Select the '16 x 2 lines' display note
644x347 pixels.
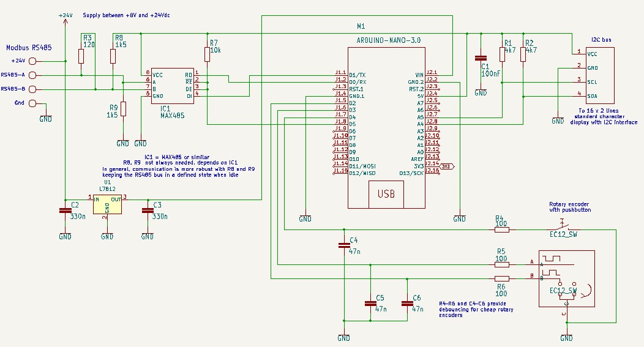point(604,116)
